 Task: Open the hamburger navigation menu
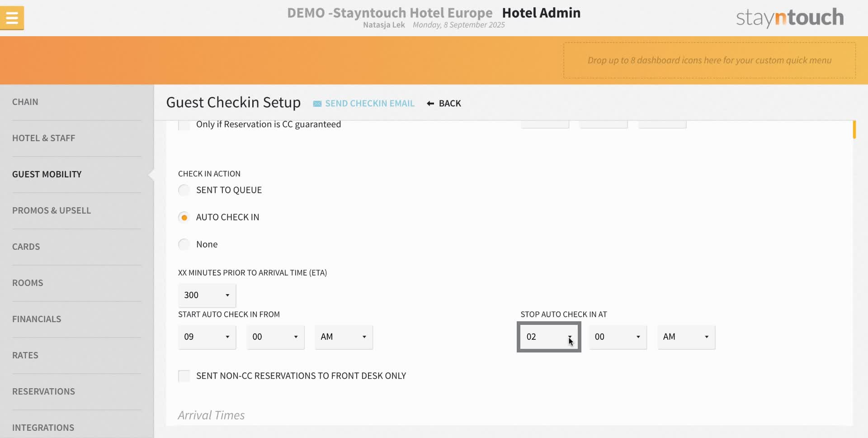point(12,18)
